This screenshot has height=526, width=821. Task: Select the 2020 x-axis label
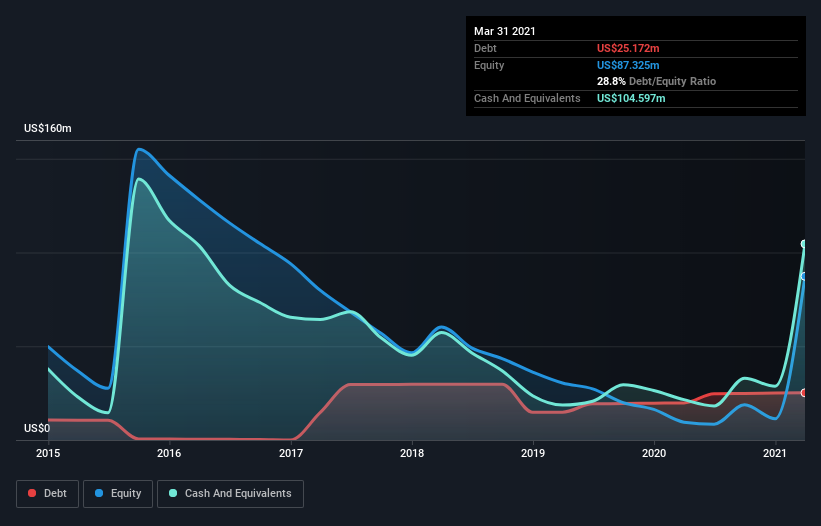[x=654, y=453]
